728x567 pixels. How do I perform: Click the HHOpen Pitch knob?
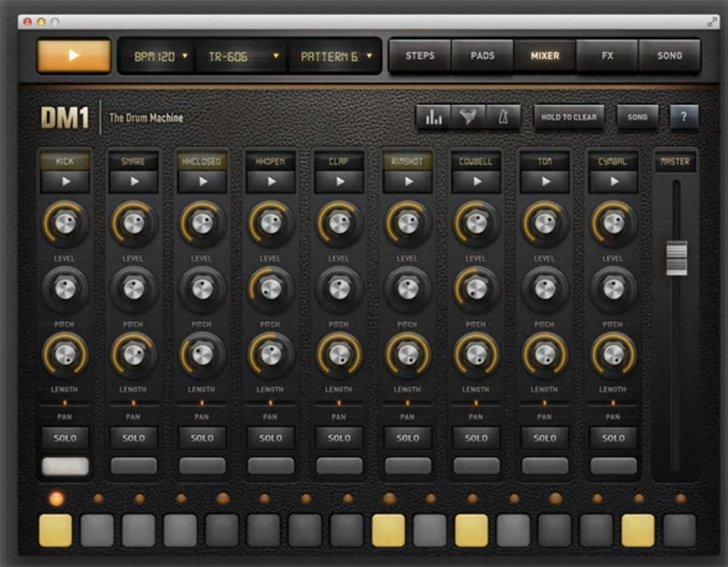point(271,289)
